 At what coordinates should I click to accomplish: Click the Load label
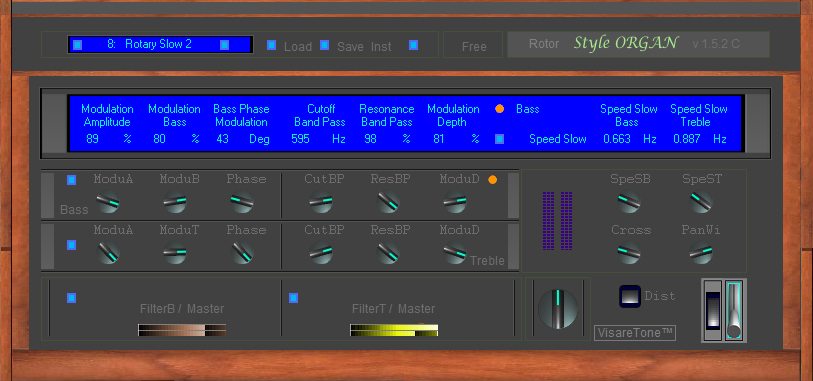(298, 47)
